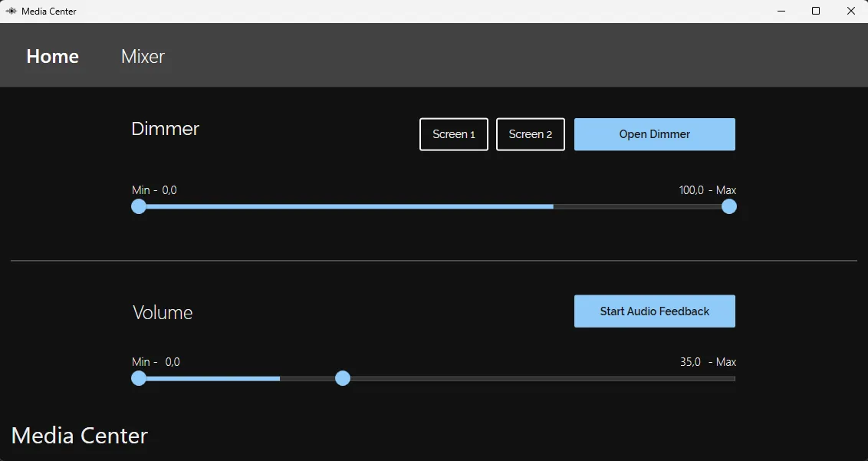Screen dimensions: 868x461
Task: Select the Screen 1 button
Action: click(454, 134)
